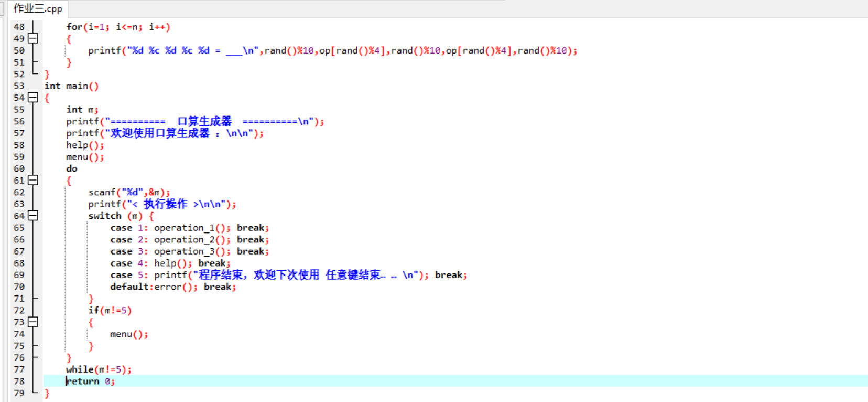Click the printf with rand()%10 on line 50
The image size is (868, 402).
click(x=333, y=50)
